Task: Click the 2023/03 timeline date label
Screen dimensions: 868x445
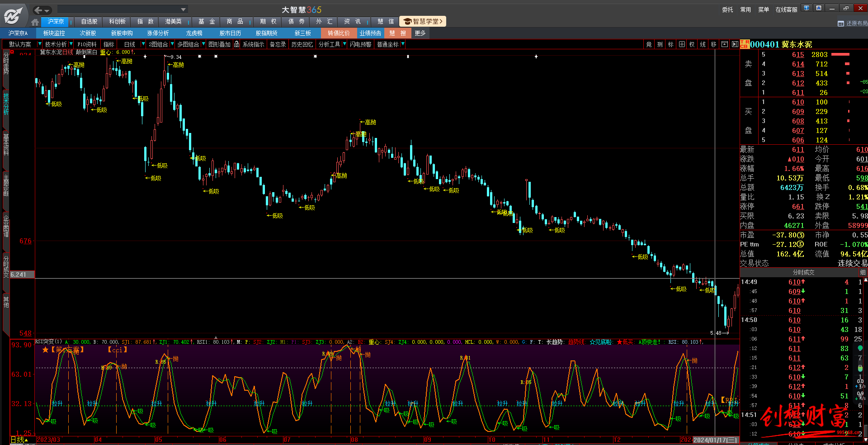Action: [48, 440]
